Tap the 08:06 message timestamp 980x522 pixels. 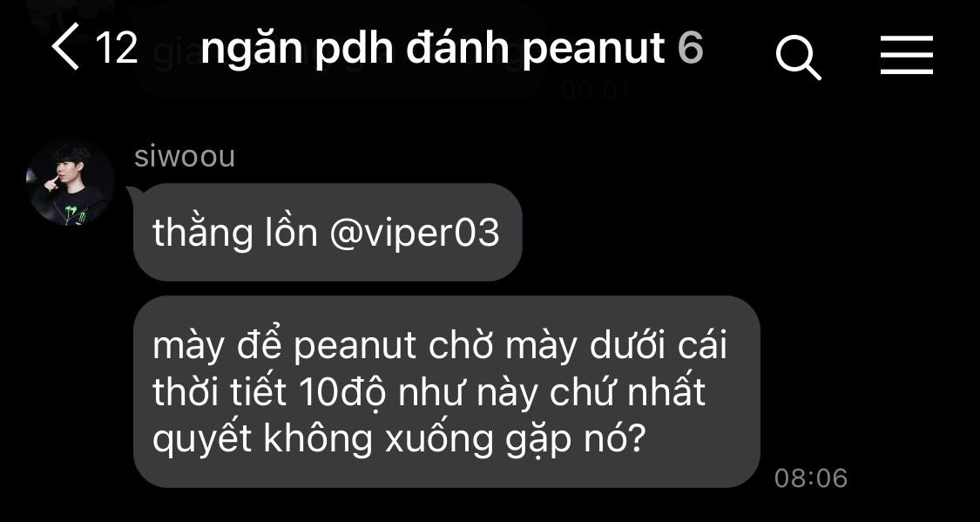[x=811, y=478]
